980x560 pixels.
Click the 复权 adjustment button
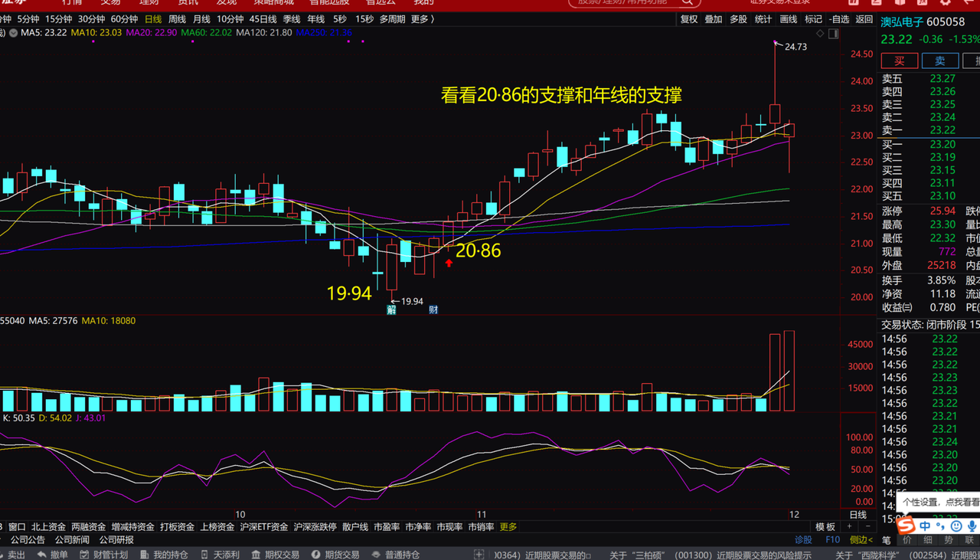[x=689, y=19]
